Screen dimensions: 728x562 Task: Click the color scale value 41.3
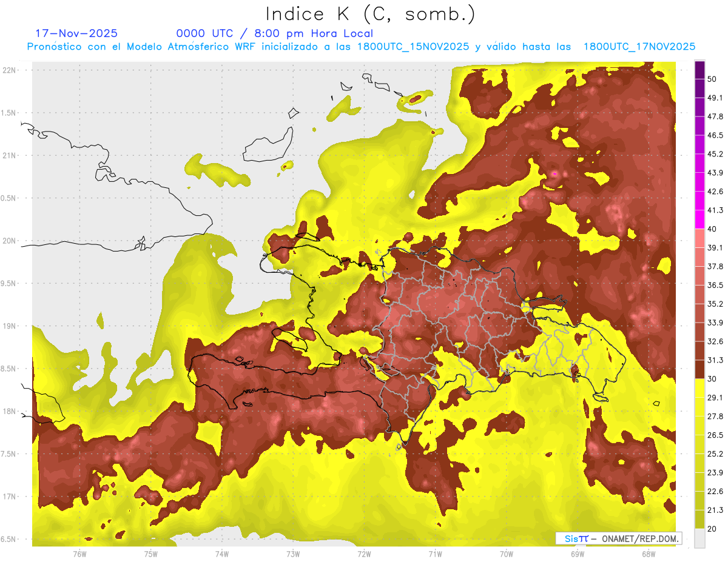(x=715, y=210)
